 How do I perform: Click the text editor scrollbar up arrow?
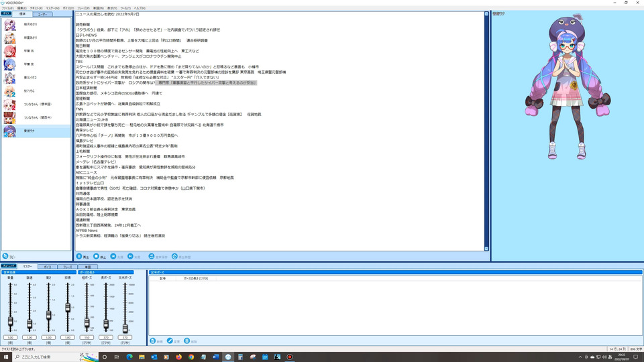(486, 14)
